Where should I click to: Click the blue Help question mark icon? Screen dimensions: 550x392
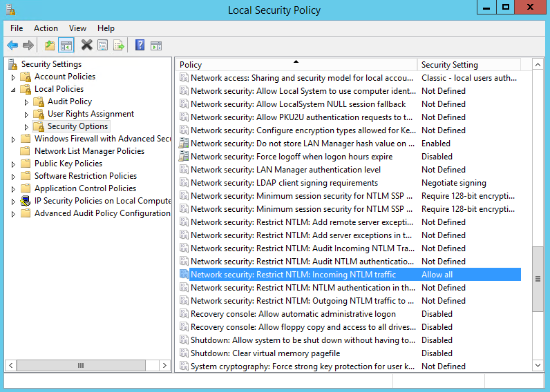(140, 46)
